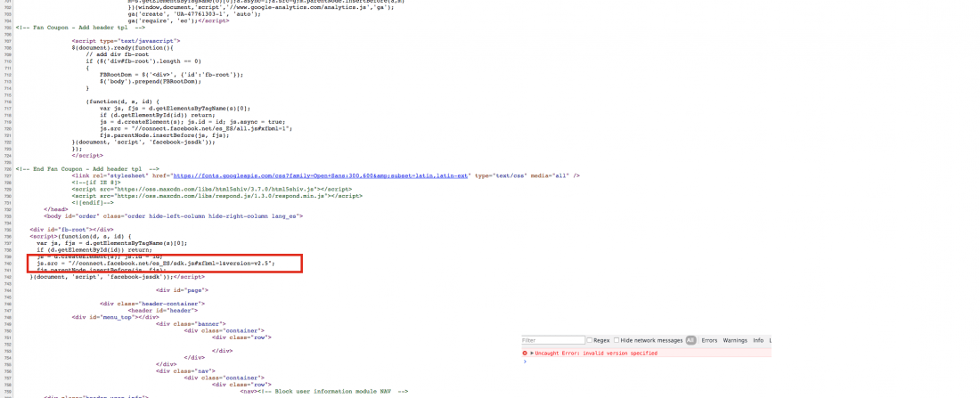This screenshot has width=980, height=398.
Task: Click the red error icon in console
Action: point(525,353)
